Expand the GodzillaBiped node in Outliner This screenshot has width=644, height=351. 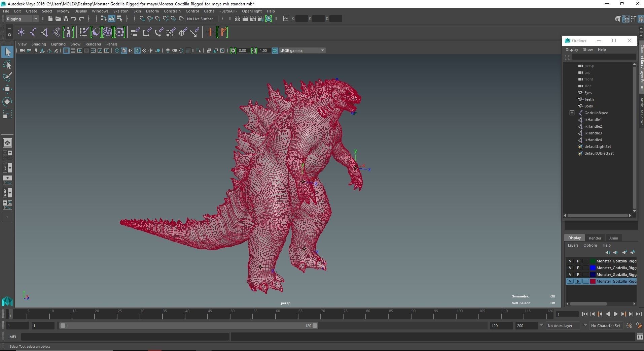pyautogui.click(x=572, y=113)
